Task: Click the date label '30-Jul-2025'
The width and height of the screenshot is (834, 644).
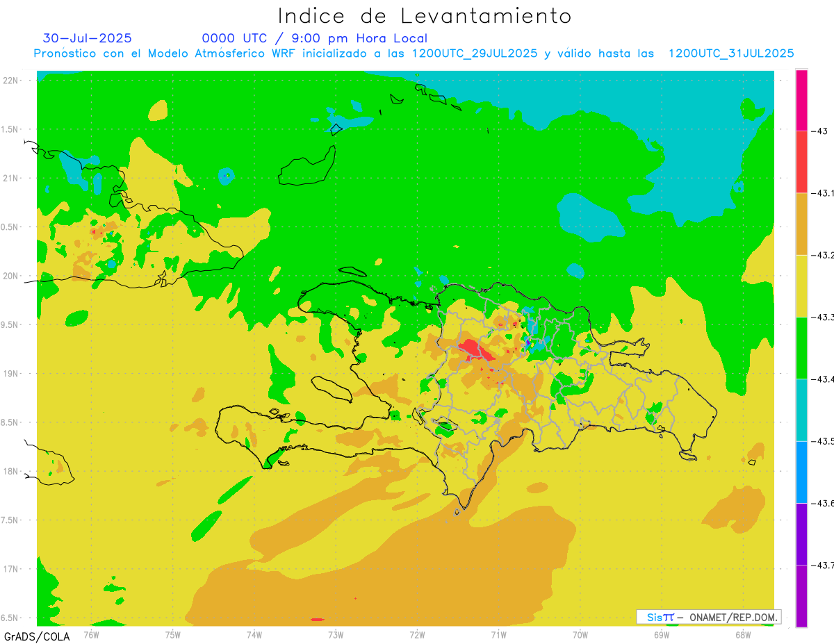Action: point(87,38)
